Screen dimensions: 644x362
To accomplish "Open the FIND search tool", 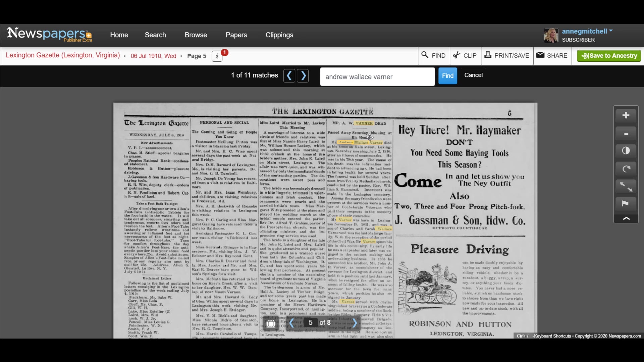I will pyautogui.click(x=433, y=55).
